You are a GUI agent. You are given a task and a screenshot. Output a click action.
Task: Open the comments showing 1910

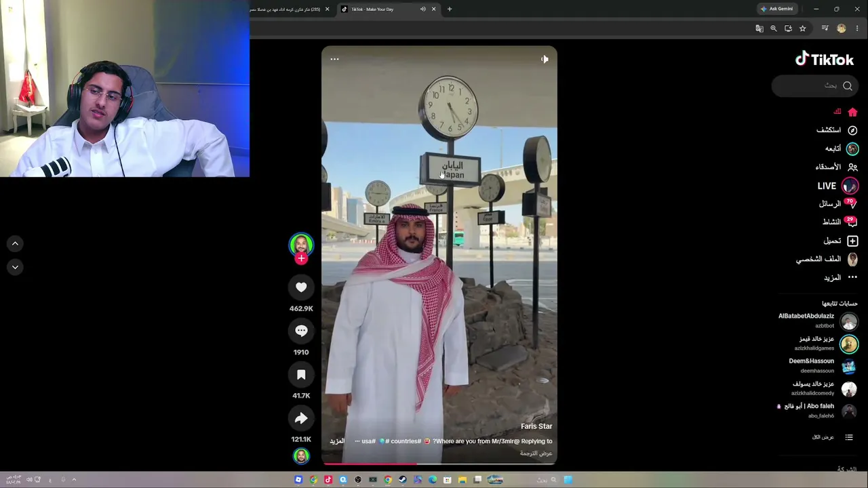tap(301, 331)
